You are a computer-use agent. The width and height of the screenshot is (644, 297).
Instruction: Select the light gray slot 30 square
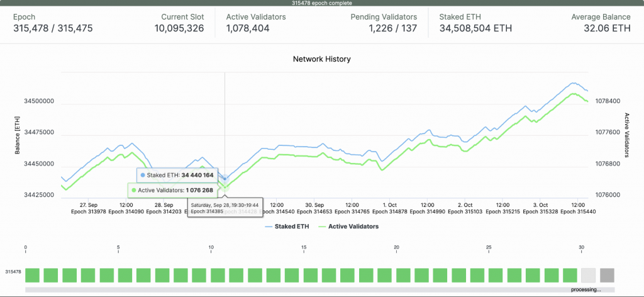pyautogui.click(x=588, y=275)
